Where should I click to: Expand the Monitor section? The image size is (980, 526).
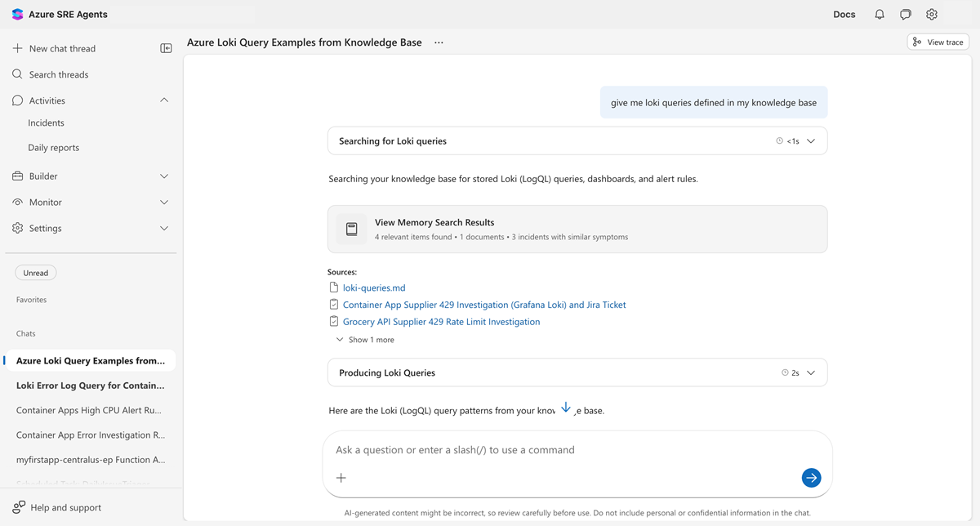point(164,203)
